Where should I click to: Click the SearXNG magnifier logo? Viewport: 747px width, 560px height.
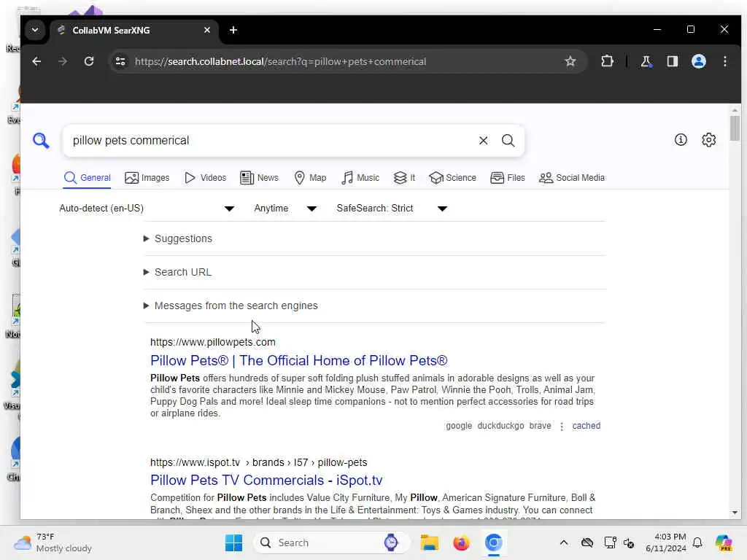41,141
